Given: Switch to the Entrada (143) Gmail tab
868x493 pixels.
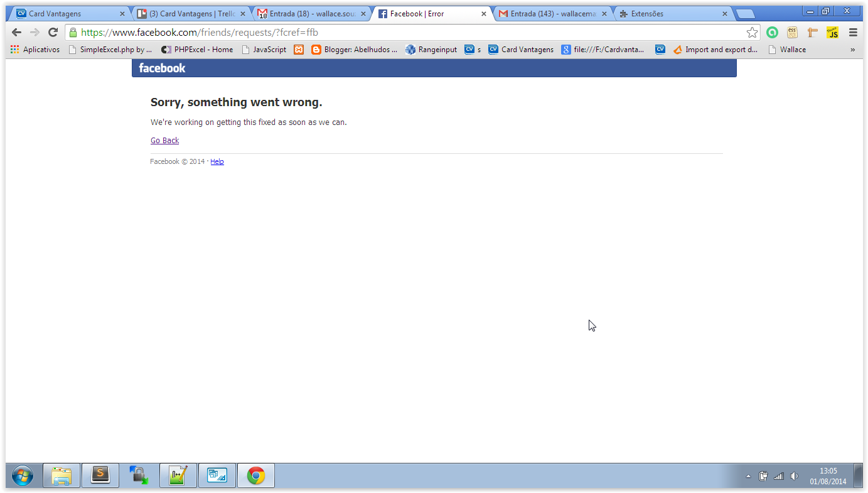Looking at the screenshot, I should [552, 13].
